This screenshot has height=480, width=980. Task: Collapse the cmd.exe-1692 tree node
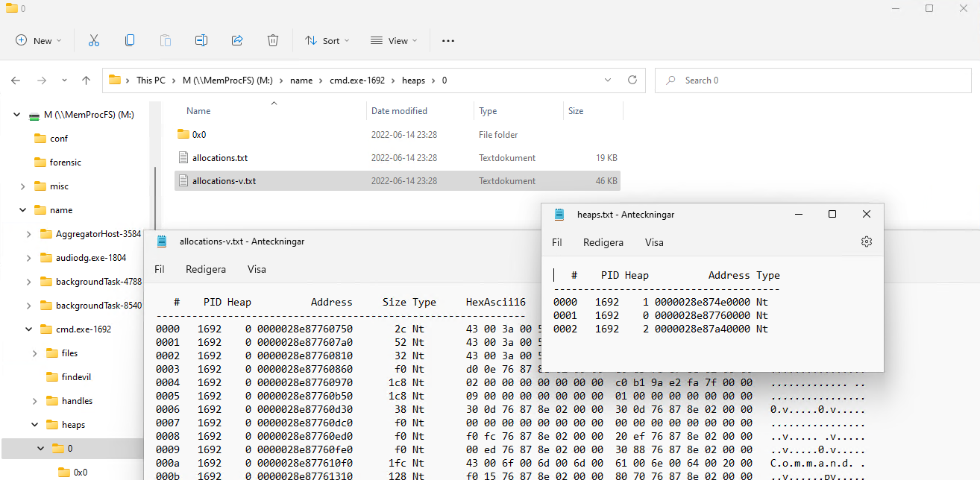[28, 329]
